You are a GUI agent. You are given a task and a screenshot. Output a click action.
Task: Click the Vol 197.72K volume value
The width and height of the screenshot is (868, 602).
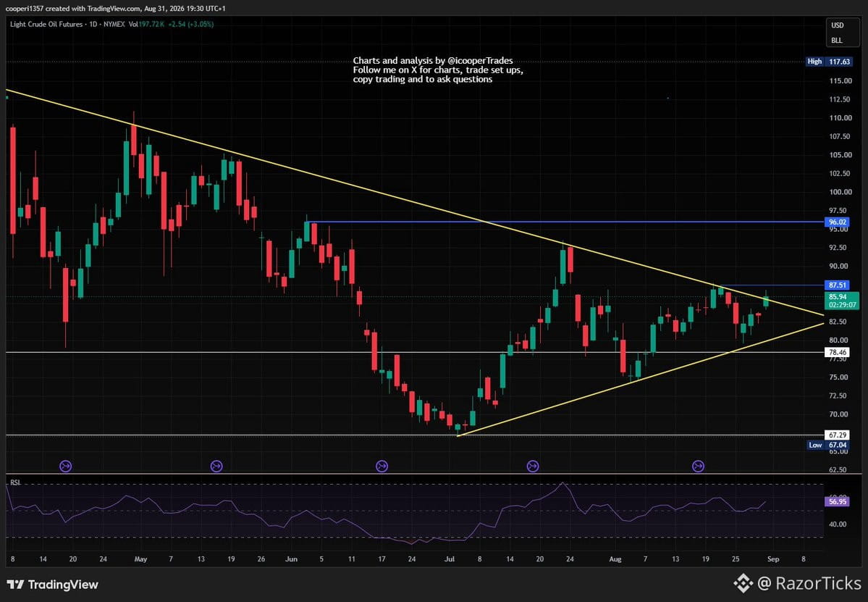pos(146,25)
